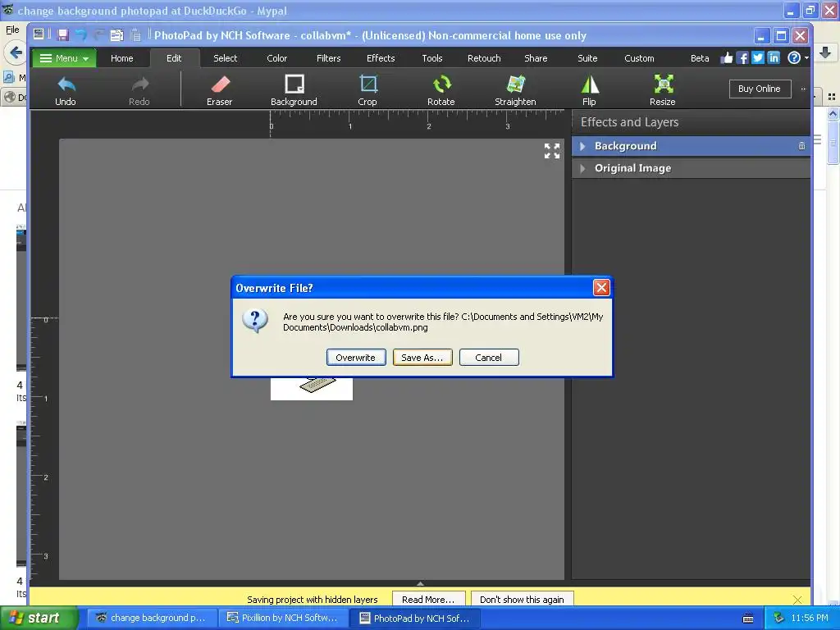
Task: Click the network tray icon beside the clock
Action: pyautogui.click(x=778, y=618)
